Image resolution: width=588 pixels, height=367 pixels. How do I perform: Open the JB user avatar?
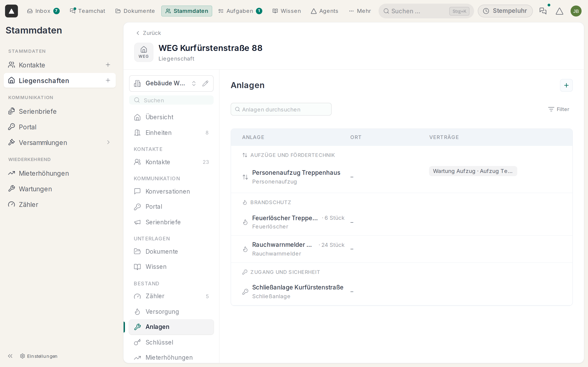(576, 11)
